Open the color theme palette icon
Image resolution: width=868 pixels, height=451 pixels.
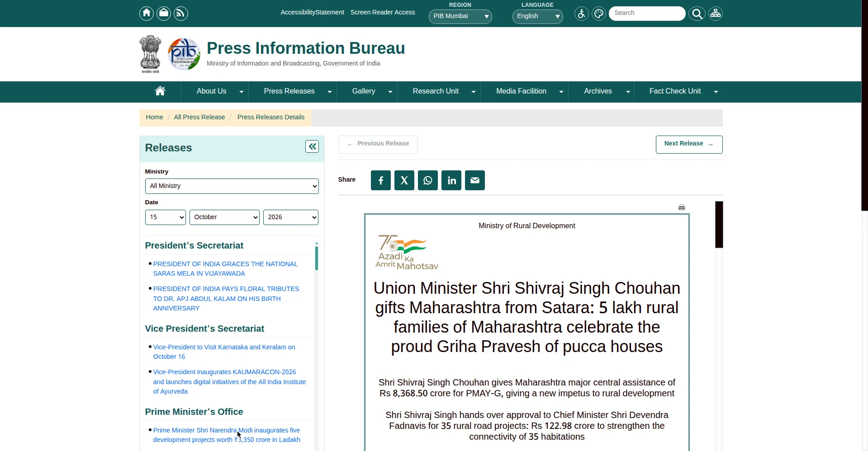click(x=599, y=14)
